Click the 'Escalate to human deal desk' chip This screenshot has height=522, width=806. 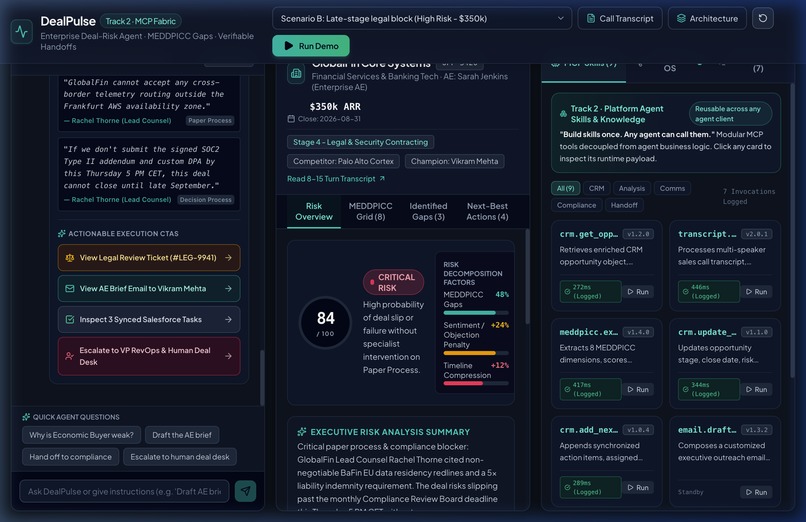[x=180, y=457]
